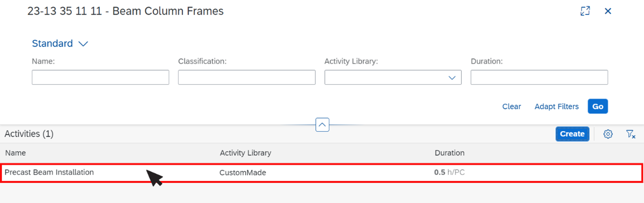Focus the Classification filter field
Screen dimensions: 644x203
[247, 78]
